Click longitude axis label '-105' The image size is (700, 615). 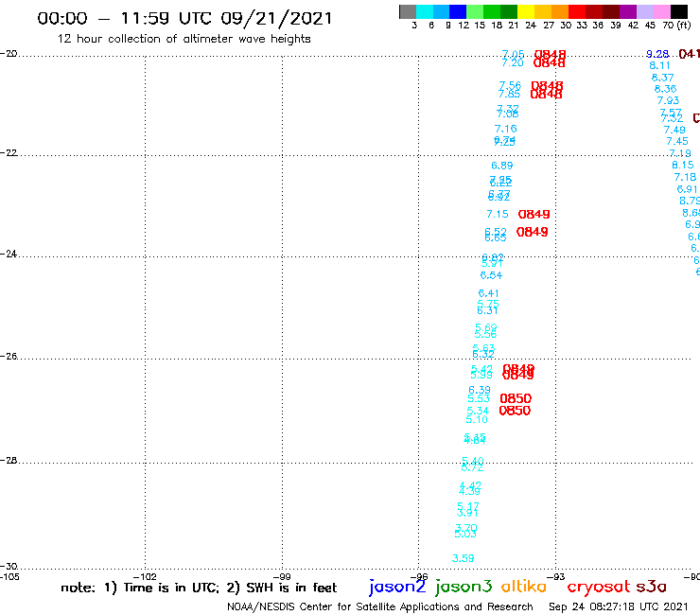[x=9, y=576]
